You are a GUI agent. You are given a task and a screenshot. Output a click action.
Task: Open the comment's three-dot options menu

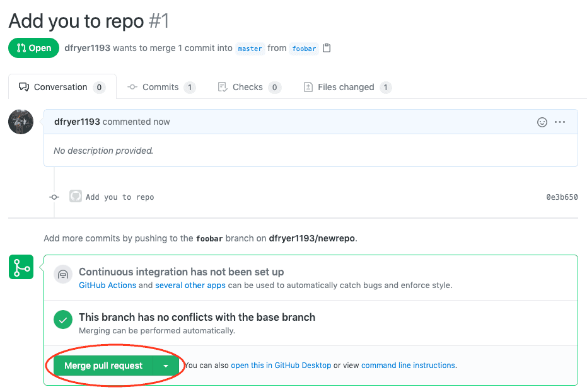560,122
